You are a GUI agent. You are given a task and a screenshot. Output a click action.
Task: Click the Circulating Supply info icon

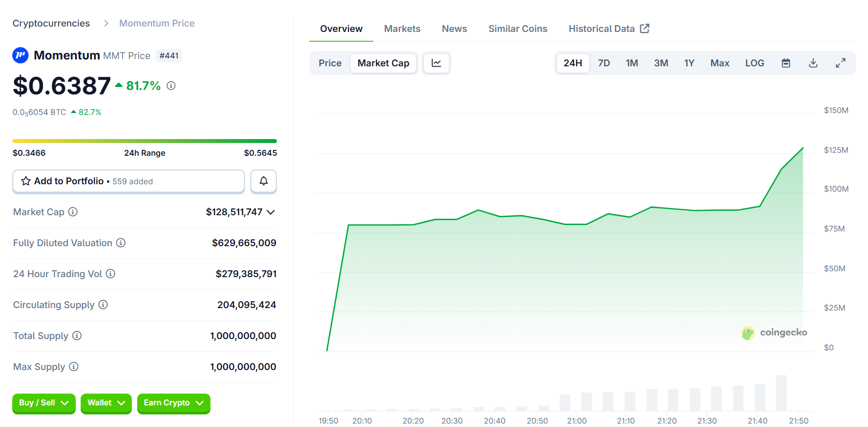point(103,305)
